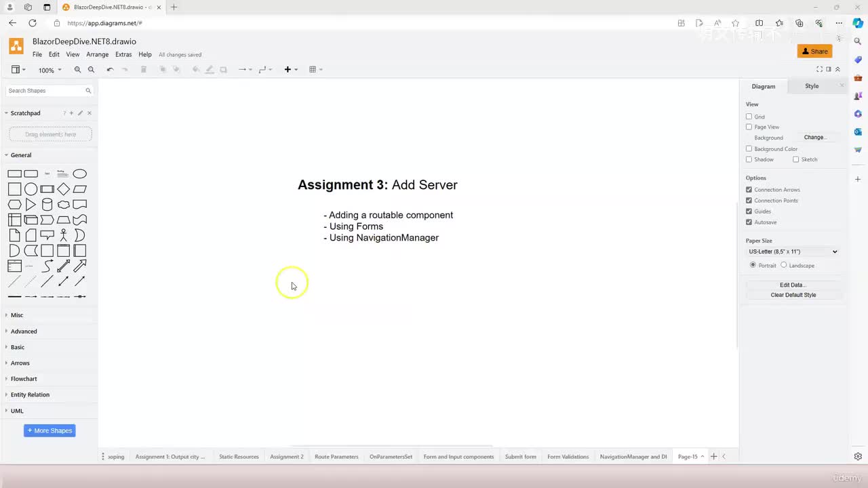Edit the Scratchpad with pencil icon
The image size is (868, 488).
pyautogui.click(x=80, y=113)
